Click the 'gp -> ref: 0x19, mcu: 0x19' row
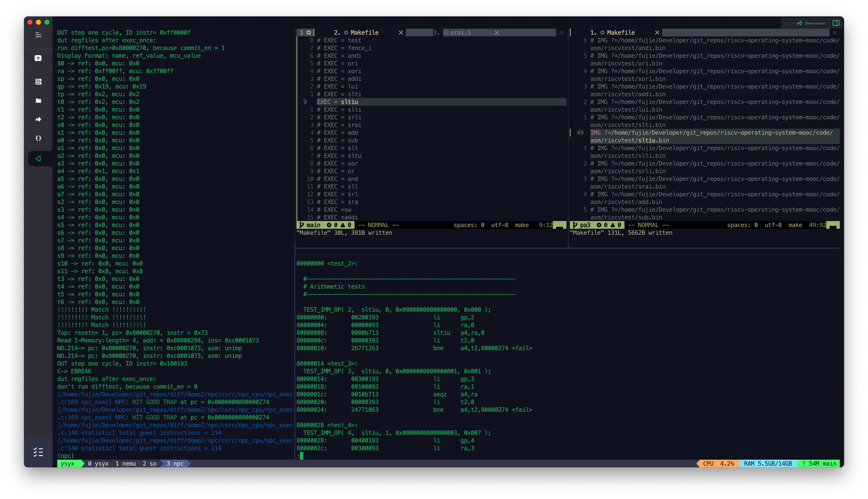Image resolution: width=868 pixels, height=499 pixels. [102, 86]
